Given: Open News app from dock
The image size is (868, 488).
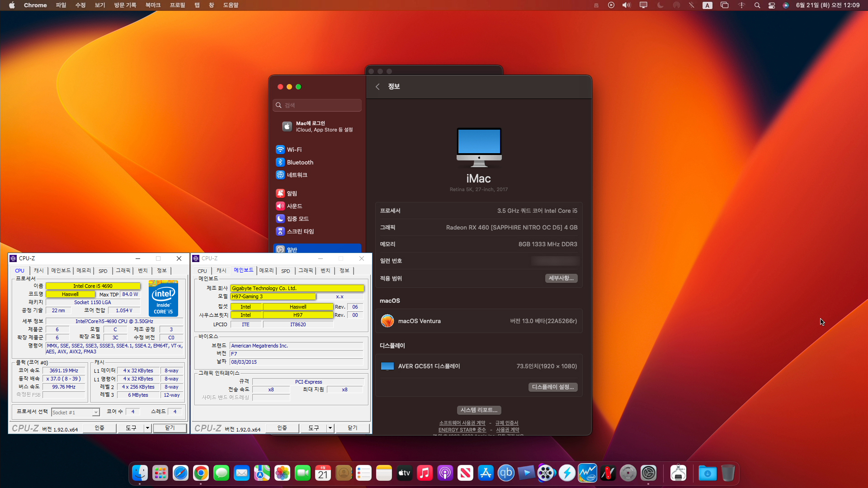Looking at the screenshot, I should pos(465,473).
